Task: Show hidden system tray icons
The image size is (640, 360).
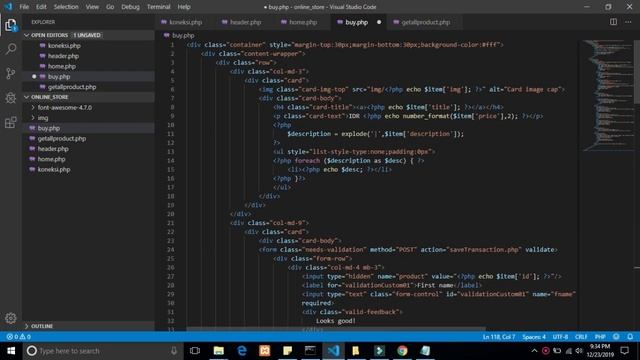Action: pyautogui.click(x=534, y=351)
